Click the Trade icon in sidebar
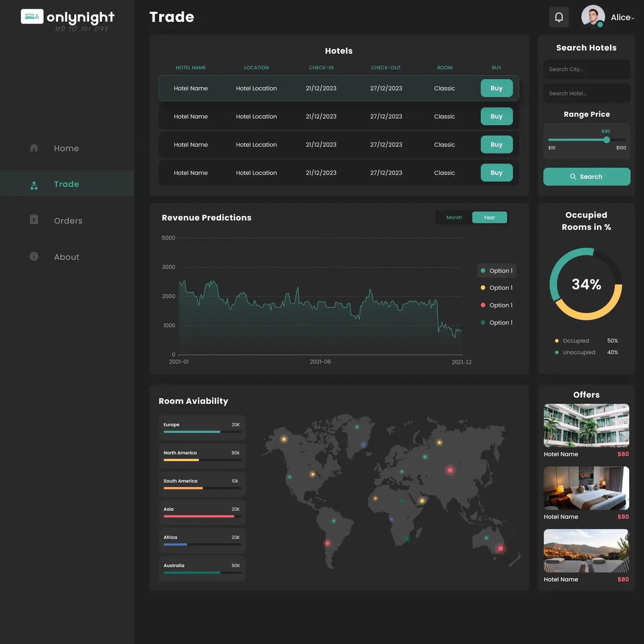 tap(34, 185)
